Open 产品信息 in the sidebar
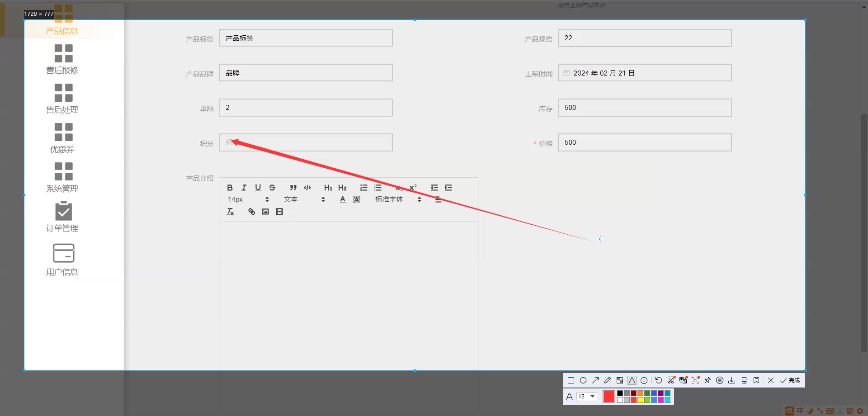The image size is (868, 416). tap(63, 20)
